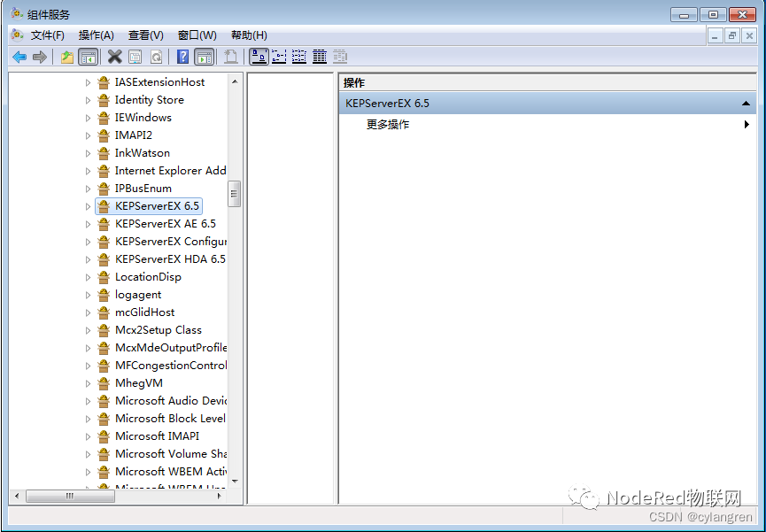The width and height of the screenshot is (766, 532).
Task: Click the package icon beside Microsoft IMAPI
Action: pos(104,436)
